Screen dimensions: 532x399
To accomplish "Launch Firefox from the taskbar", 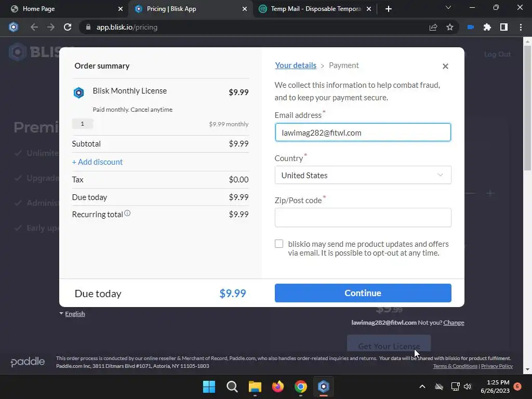I will pyautogui.click(x=278, y=387).
